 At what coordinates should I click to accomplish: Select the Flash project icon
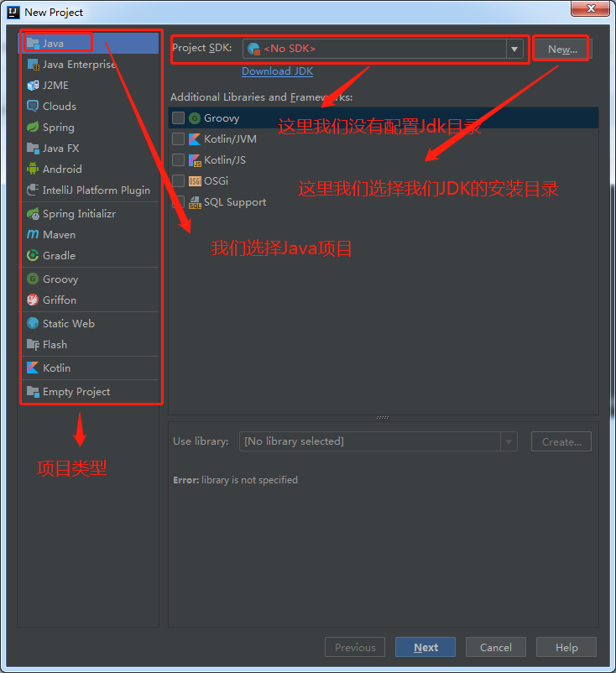[x=33, y=344]
